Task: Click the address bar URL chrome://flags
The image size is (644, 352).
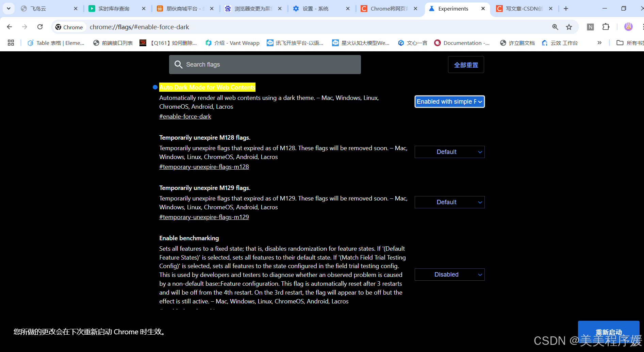Action: point(139,27)
